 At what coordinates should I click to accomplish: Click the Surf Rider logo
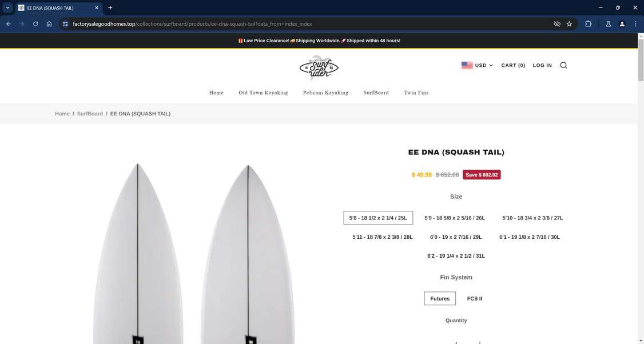pos(319,68)
